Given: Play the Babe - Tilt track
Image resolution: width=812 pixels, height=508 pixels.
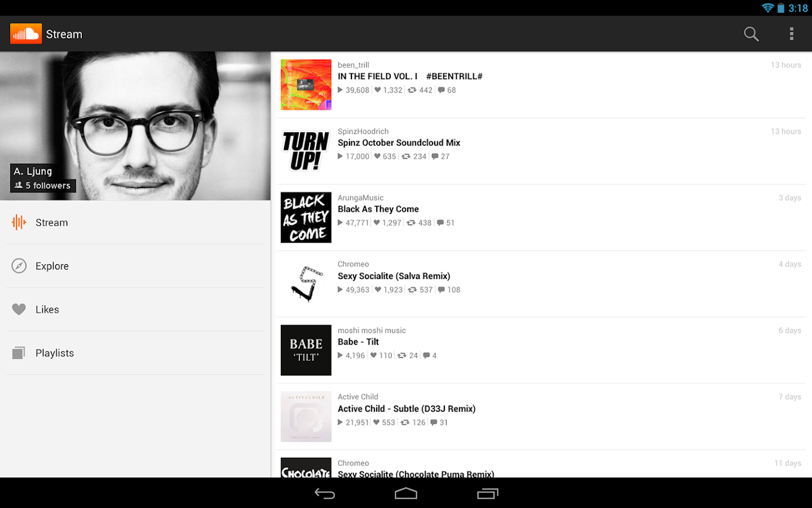Looking at the screenshot, I should (359, 341).
